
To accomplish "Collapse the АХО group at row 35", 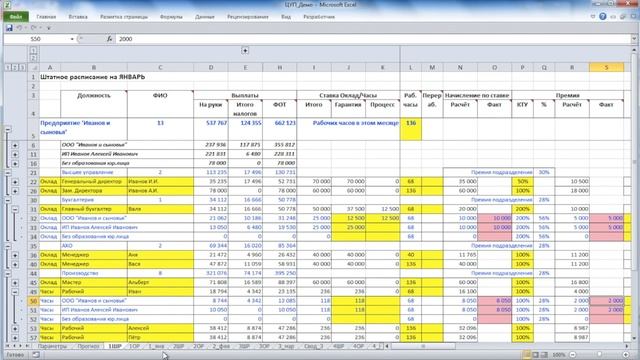I will (x=7, y=246).
